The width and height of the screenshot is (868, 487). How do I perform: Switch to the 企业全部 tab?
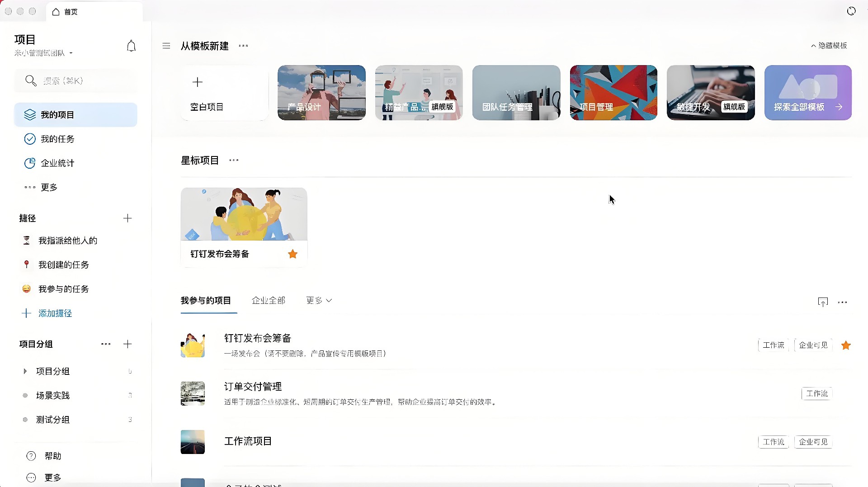(x=268, y=301)
